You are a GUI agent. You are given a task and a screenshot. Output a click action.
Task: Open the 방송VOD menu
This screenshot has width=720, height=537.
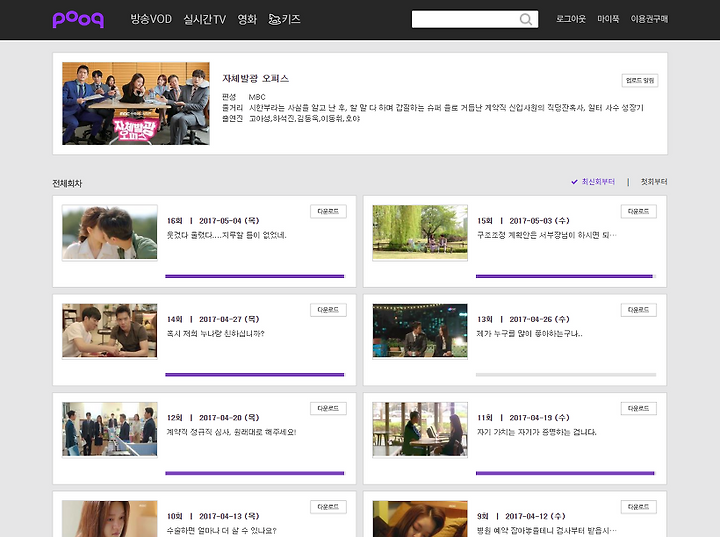click(x=151, y=19)
